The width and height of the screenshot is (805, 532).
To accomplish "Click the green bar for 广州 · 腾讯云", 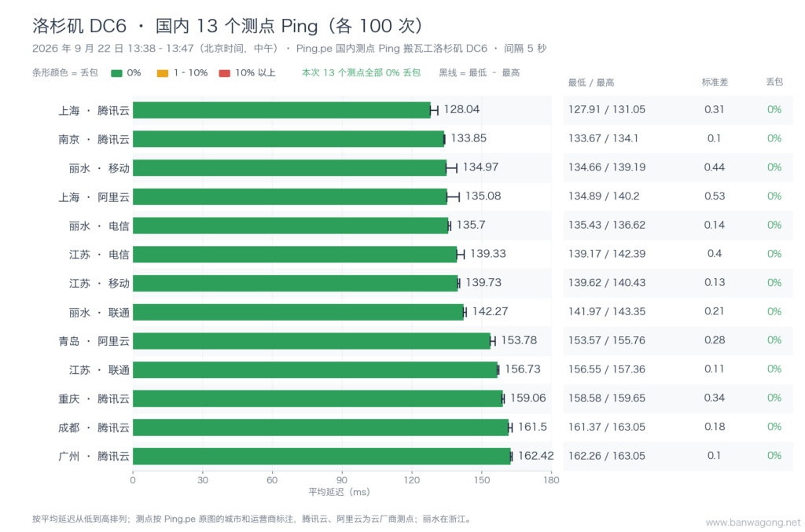I will (322, 456).
